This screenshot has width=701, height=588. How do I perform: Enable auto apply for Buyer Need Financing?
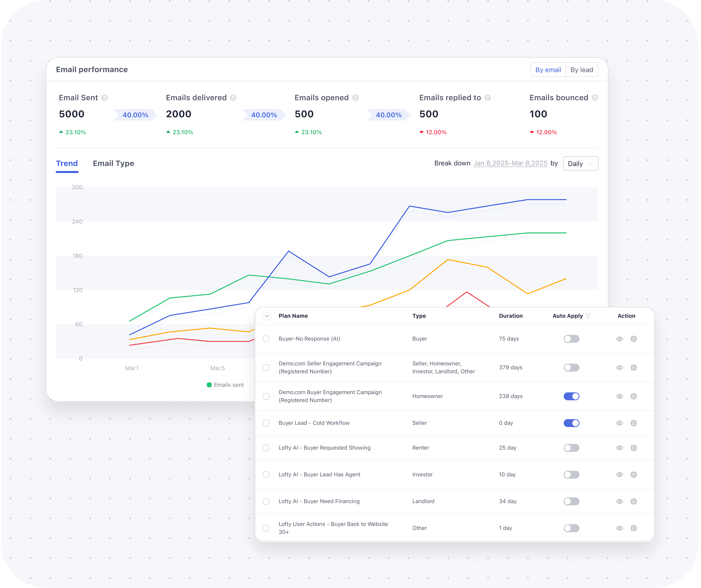[x=572, y=501]
